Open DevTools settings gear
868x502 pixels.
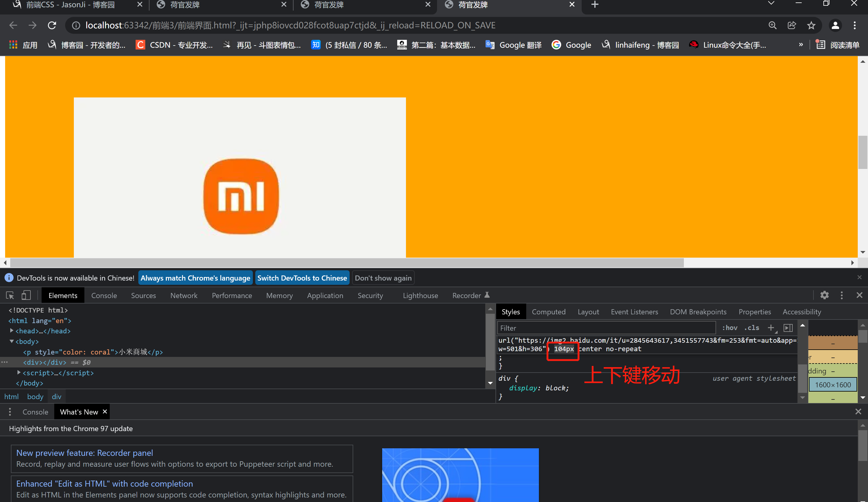click(x=824, y=295)
